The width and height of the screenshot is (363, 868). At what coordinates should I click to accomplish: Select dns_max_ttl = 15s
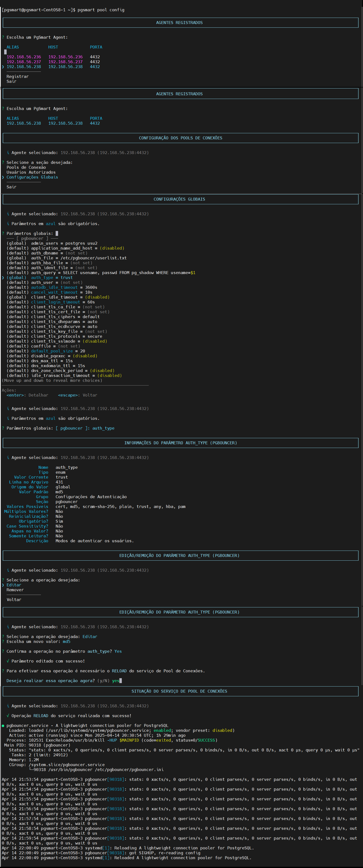[x=39, y=361]
